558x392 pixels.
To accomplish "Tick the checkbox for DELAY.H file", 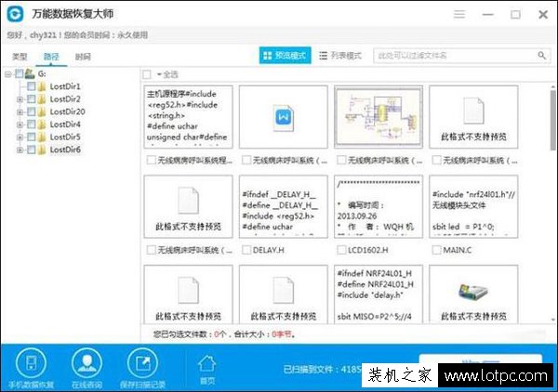I will [246, 250].
